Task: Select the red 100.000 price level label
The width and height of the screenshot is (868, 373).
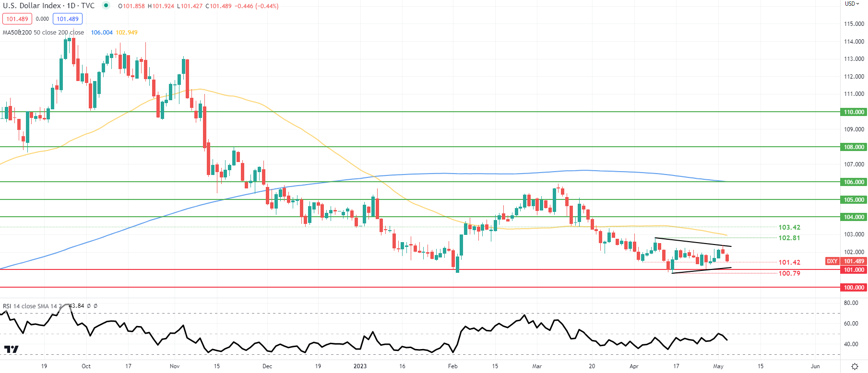Action: click(854, 288)
